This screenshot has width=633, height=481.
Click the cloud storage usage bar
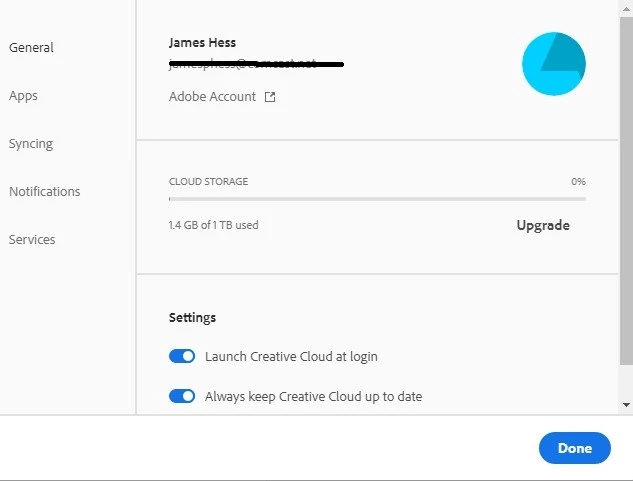377,199
